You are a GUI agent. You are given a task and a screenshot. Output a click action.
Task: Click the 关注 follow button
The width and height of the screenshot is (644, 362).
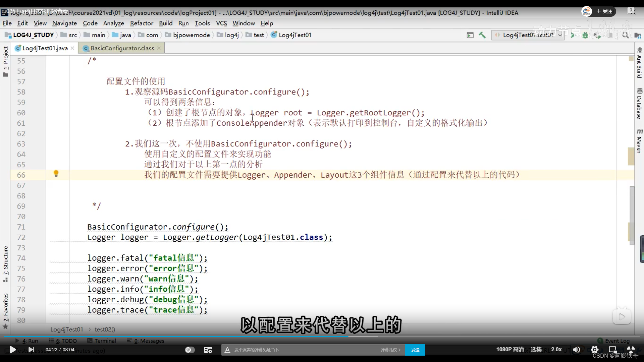604,11
